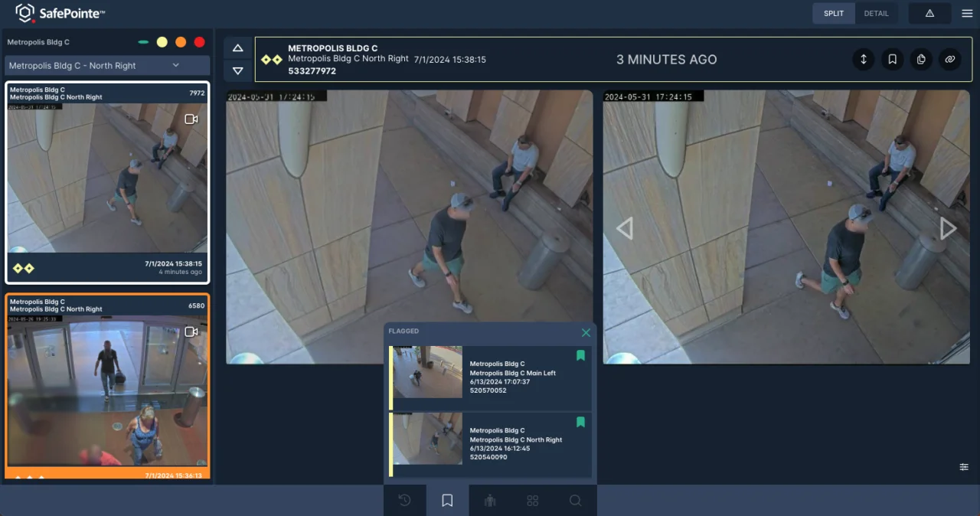Copy the event details via copy icon
980x516 pixels.
921,59
